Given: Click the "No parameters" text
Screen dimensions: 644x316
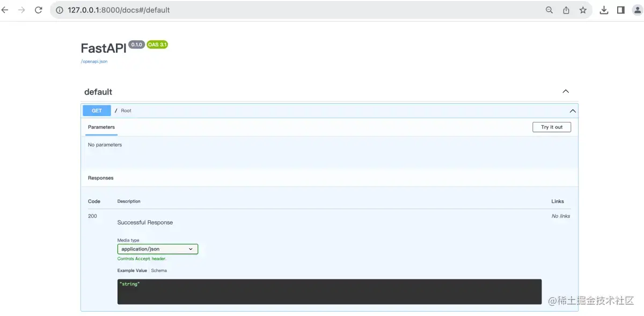Looking at the screenshot, I should 105,145.
